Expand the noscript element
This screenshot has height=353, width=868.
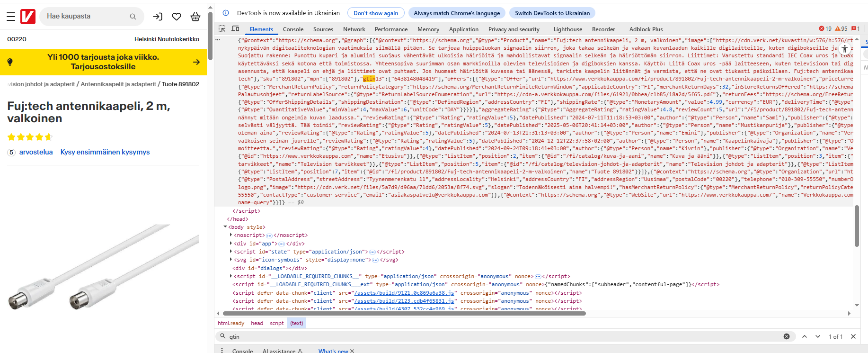pos(231,235)
